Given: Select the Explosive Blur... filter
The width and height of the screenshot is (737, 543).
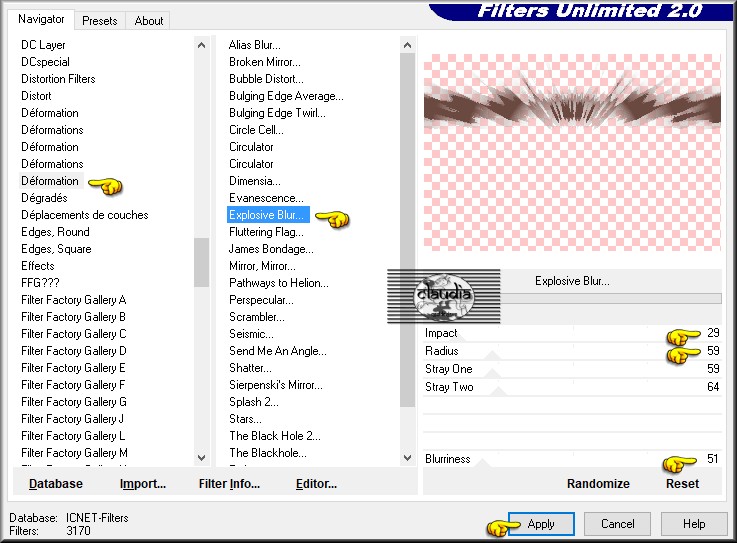Looking at the screenshot, I should point(268,215).
